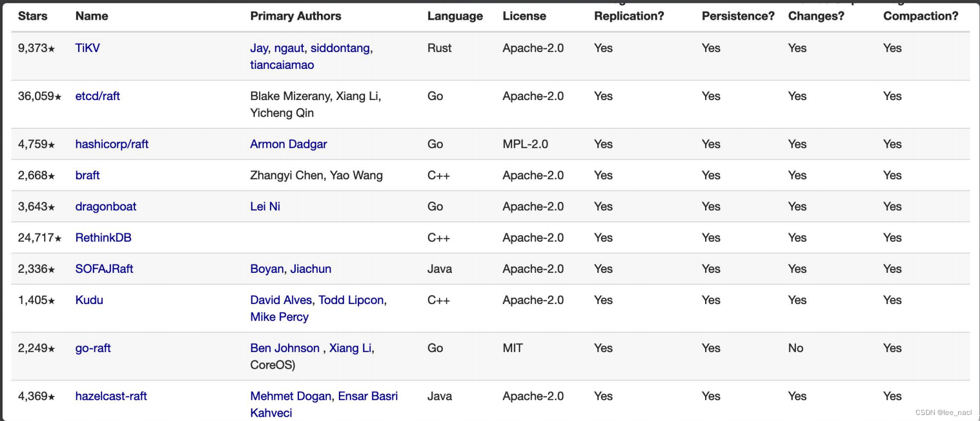Click the Rust language cell

pos(439,48)
